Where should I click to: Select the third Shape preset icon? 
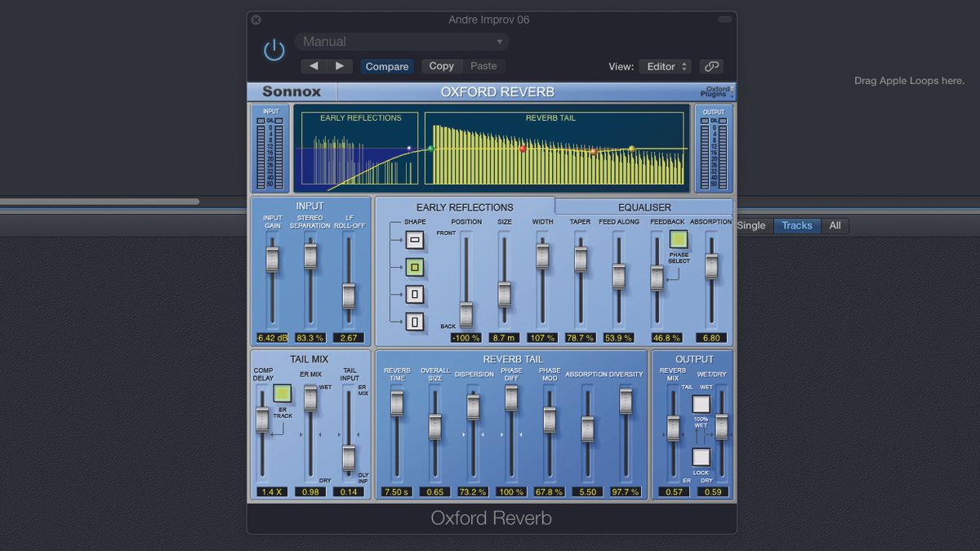414,294
